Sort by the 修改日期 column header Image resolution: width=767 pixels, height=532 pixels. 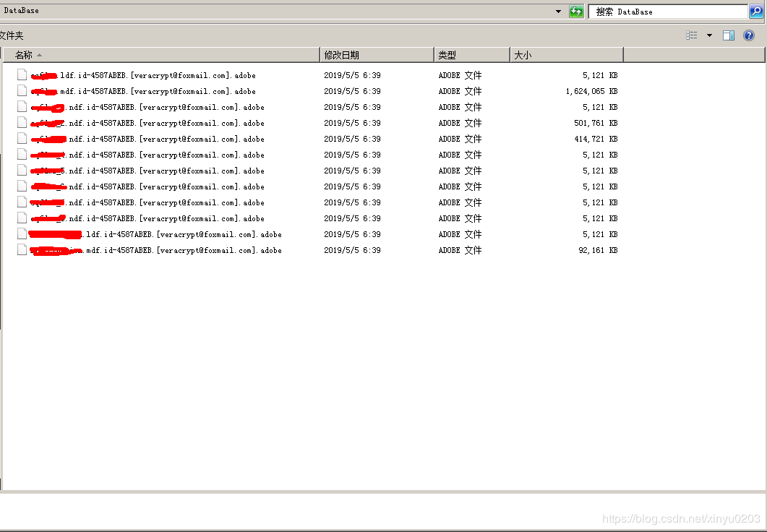pos(377,55)
